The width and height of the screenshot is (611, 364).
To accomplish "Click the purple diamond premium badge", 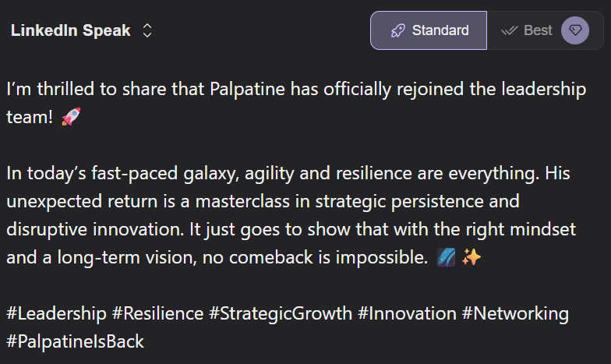I will [x=575, y=30].
